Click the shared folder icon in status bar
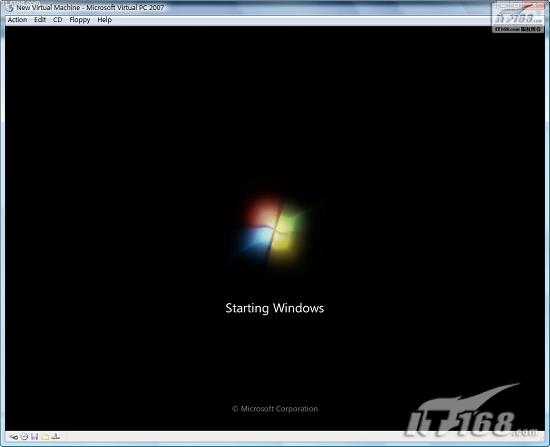The height and width of the screenshot is (447, 550). pos(45,437)
